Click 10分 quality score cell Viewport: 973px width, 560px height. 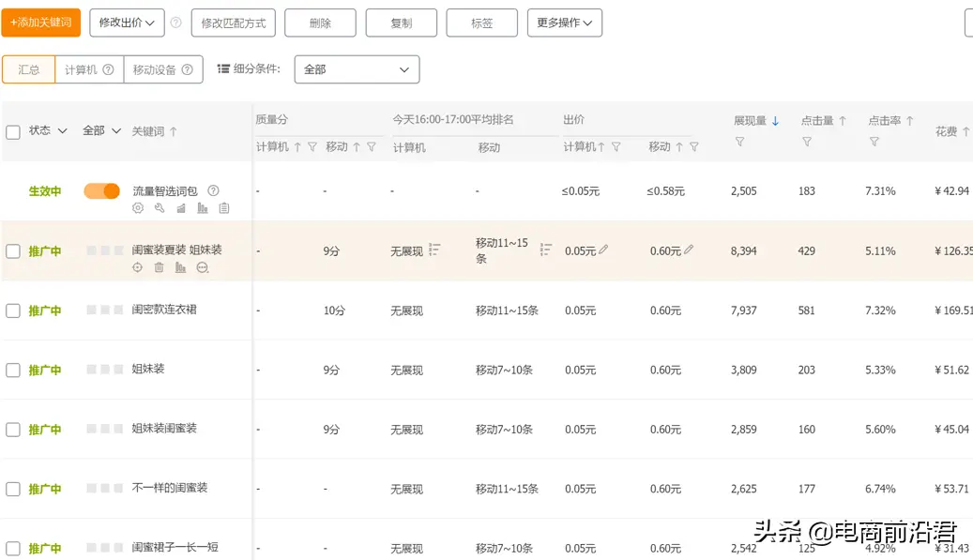tap(334, 310)
